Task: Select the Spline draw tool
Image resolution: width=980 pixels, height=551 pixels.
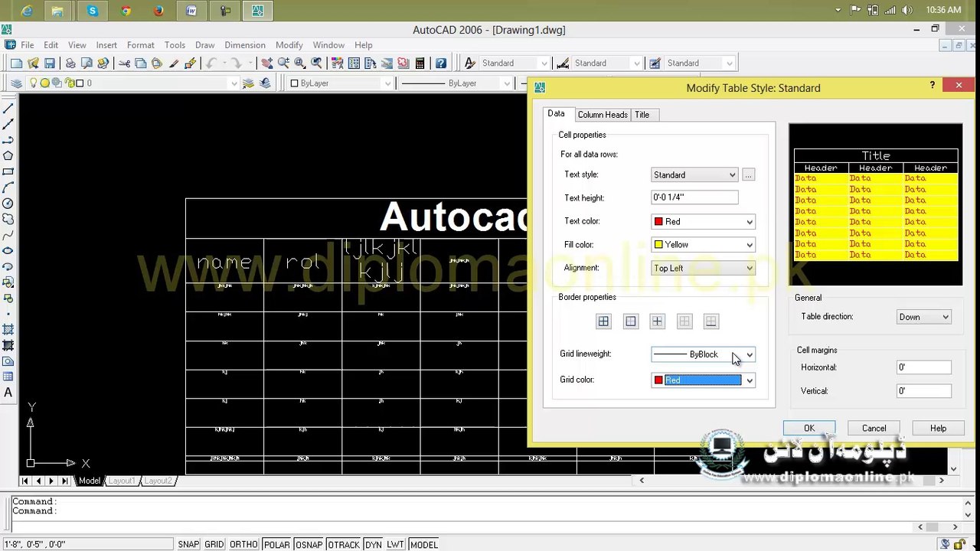Action: click(x=8, y=236)
